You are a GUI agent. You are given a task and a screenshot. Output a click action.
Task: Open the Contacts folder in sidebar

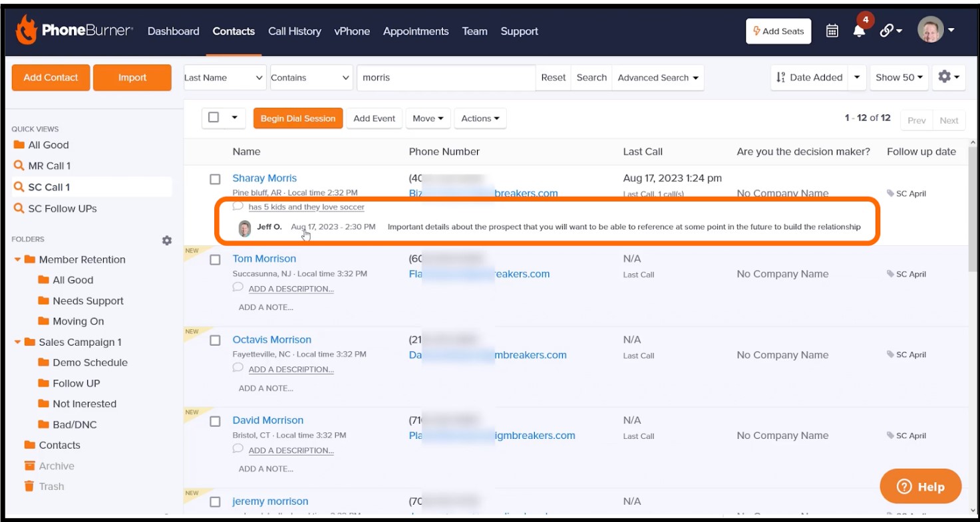52,445
